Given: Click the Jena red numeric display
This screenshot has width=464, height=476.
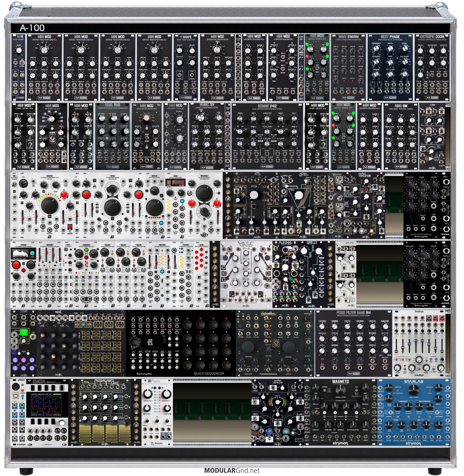Looking at the screenshot, I should click(175, 182).
